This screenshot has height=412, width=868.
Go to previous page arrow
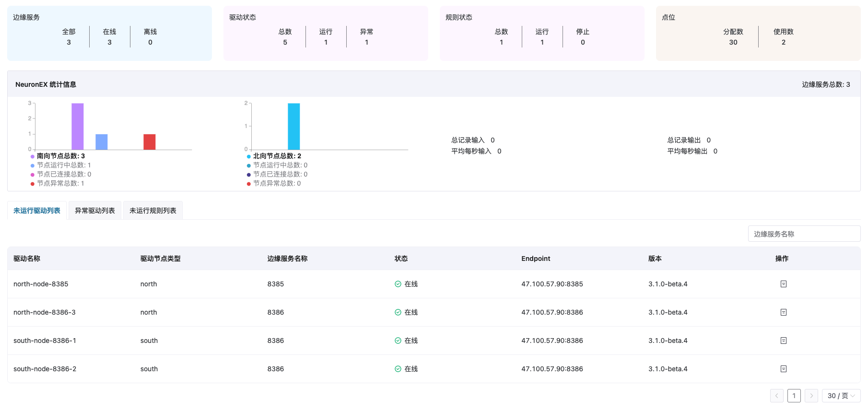[776, 396]
